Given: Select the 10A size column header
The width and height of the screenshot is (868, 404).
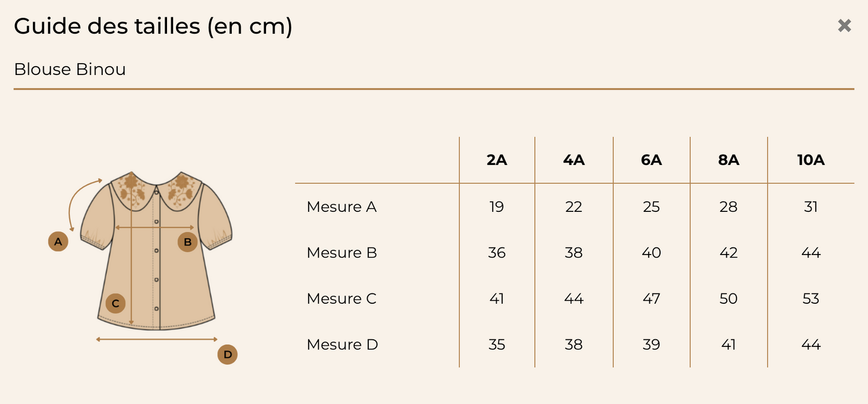Looking at the screenshot, I should (810, 160).
